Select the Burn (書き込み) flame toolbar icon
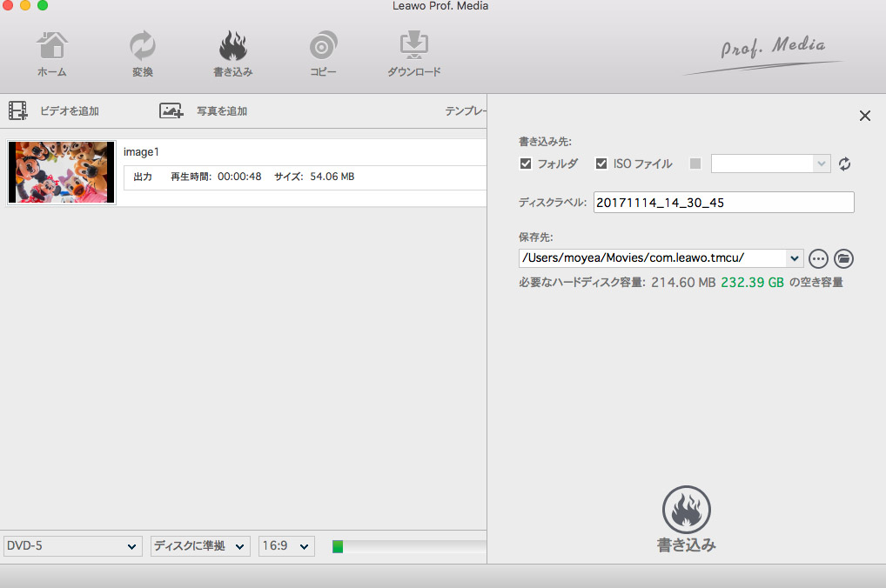 pos(232,46)
